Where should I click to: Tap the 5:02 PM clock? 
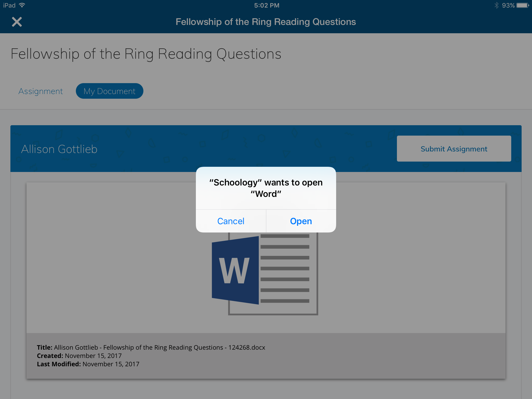point(267,5)
